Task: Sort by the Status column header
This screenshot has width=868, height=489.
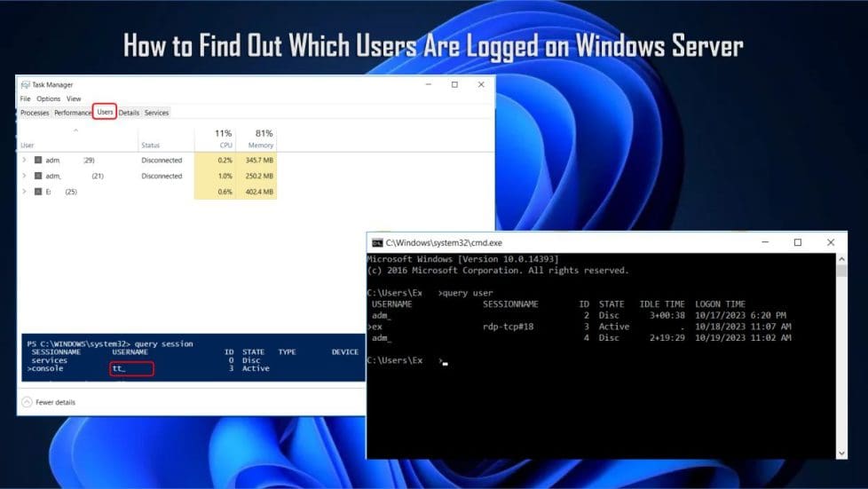Action: tap(151, 145)
